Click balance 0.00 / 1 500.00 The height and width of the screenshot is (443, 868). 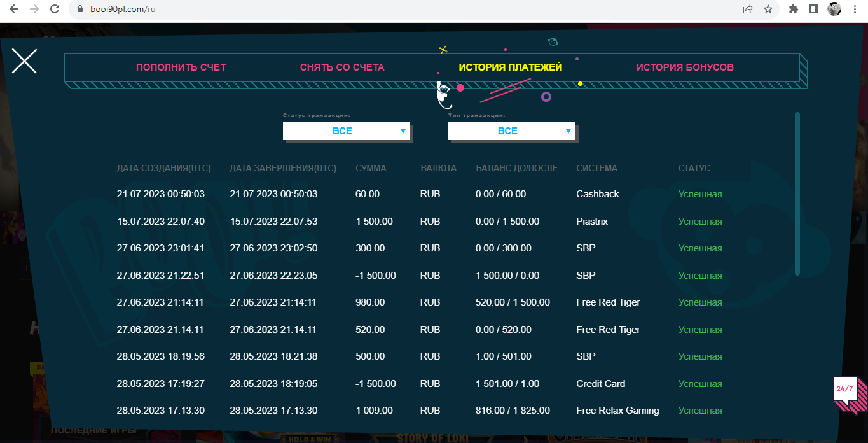click(507, 221)
